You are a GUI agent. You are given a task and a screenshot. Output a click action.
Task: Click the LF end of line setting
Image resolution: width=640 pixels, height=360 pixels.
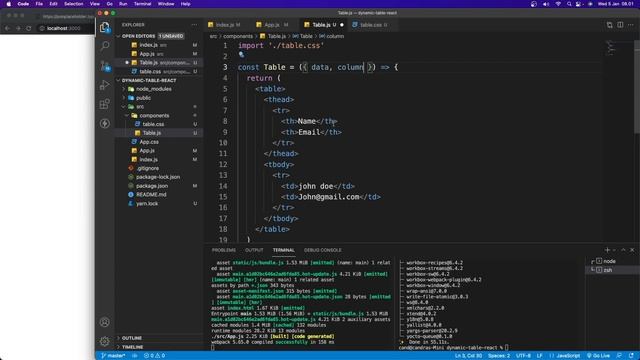[539, 356]
